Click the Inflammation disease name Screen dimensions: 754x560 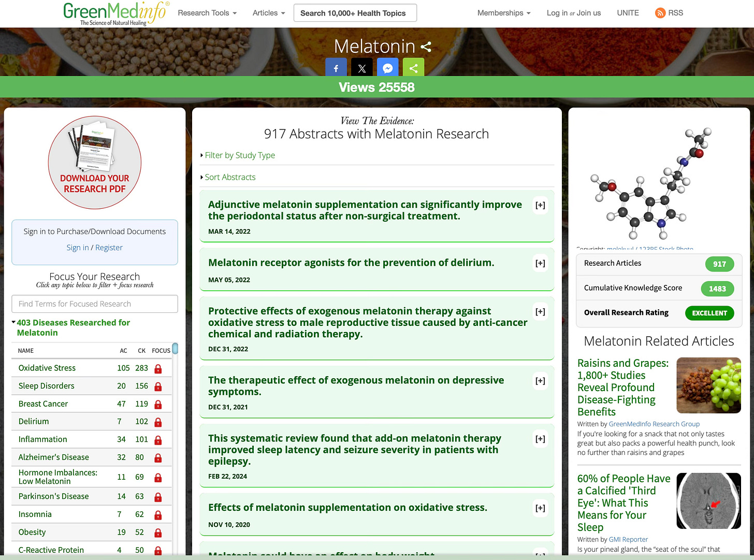[43, 439]
